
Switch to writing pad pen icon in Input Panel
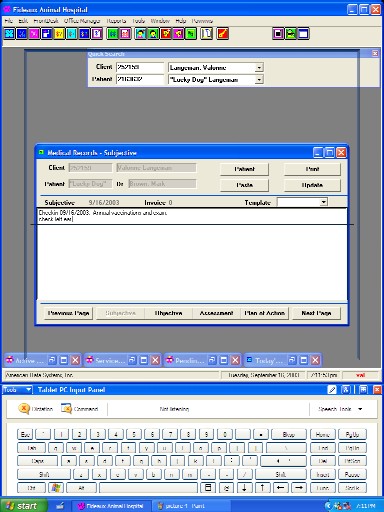click(332, 389)
